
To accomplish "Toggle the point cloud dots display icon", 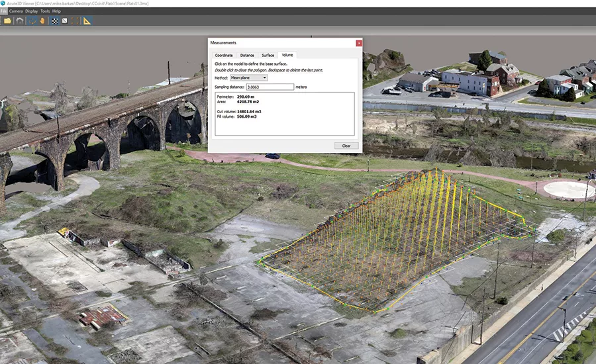I will (x=75, y=21).
